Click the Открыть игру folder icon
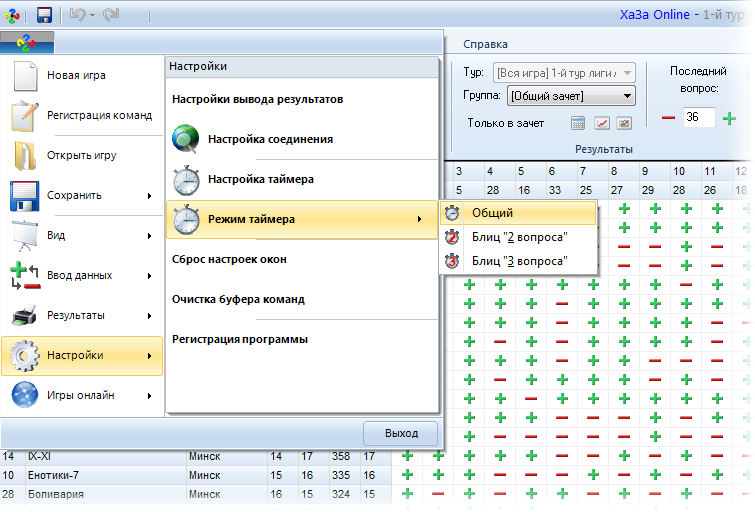Image resolution: width=755 pixels, height=512 pixels. coord(25,156)
